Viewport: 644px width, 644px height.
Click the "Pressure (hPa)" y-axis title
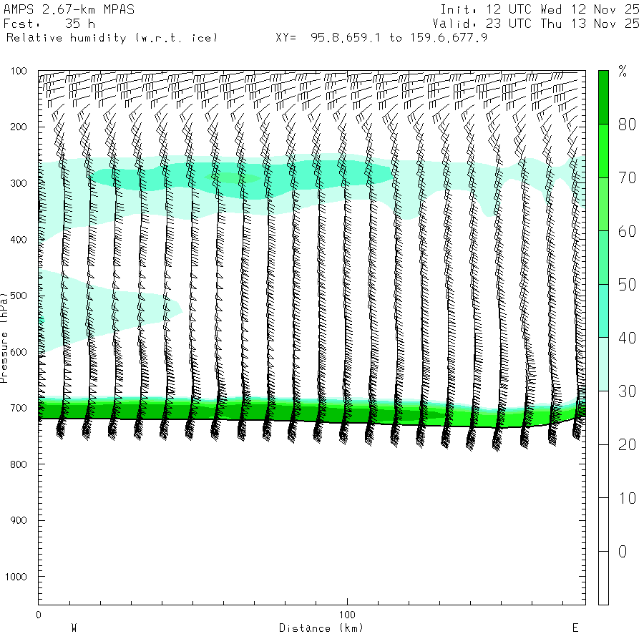click(x=4, y=336)
